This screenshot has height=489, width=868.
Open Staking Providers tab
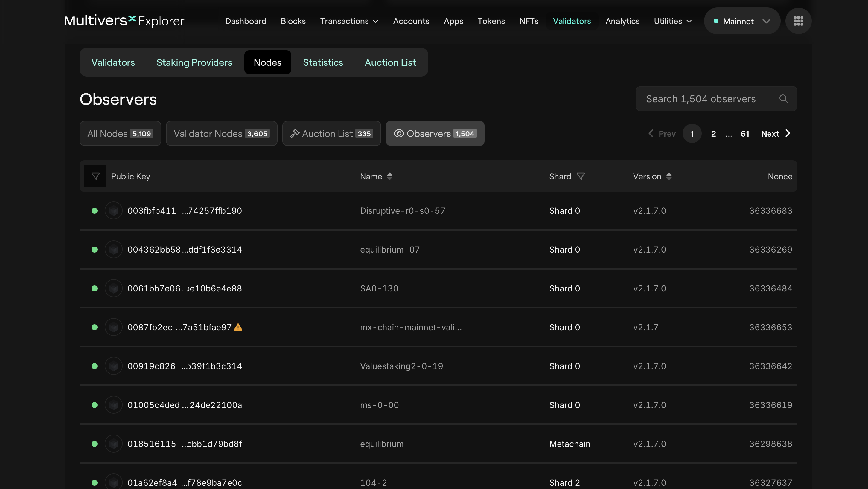pyautogui.click(x=194, y=62)
